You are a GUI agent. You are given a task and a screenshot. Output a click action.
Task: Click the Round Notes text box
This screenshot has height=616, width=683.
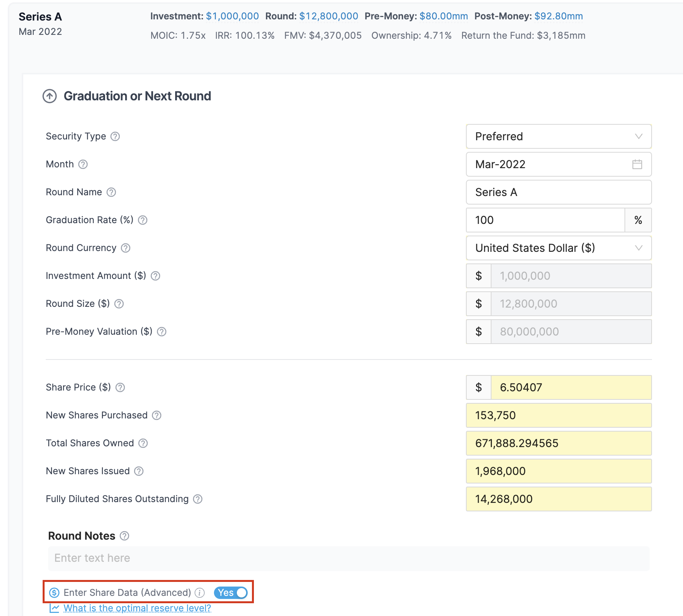pyautogui.click(x=348, y=558)
